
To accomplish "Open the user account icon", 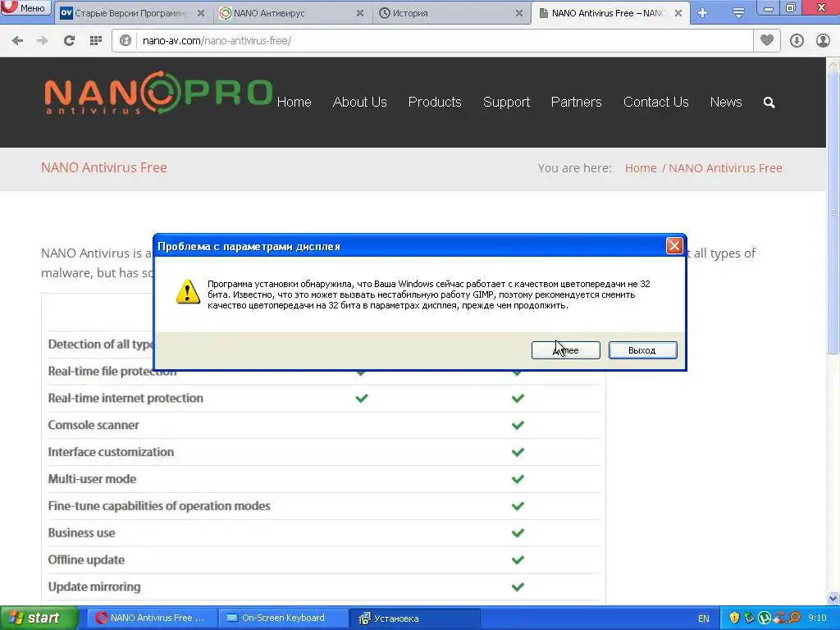I will tap(823, 41).
